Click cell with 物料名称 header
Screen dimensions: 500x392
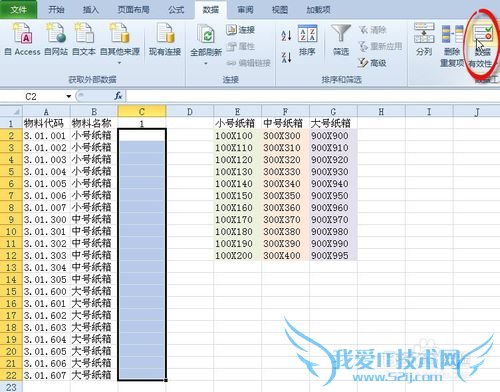pos(94,123)
